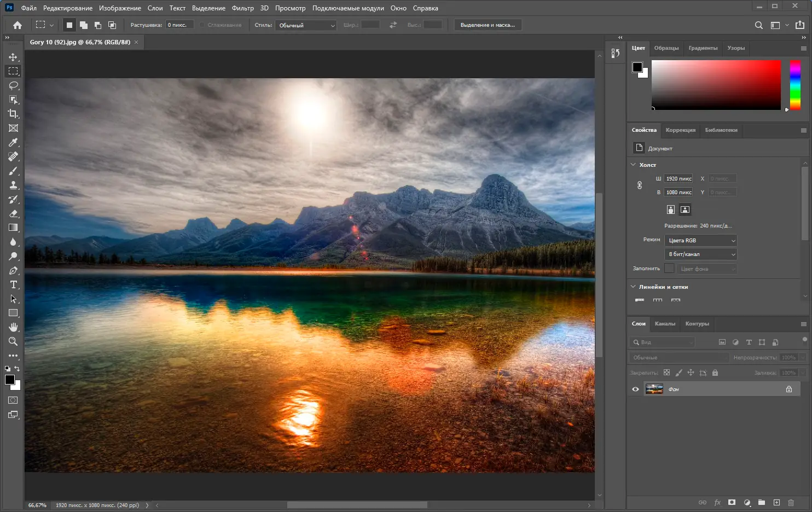Select the Move tool
812x512 pixels.
coord(14,56)
